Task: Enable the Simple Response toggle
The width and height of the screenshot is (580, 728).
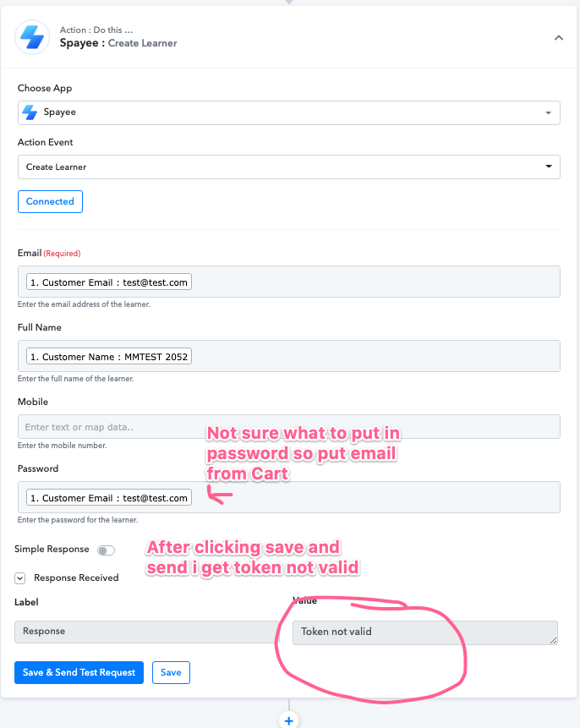Action: 106,550
